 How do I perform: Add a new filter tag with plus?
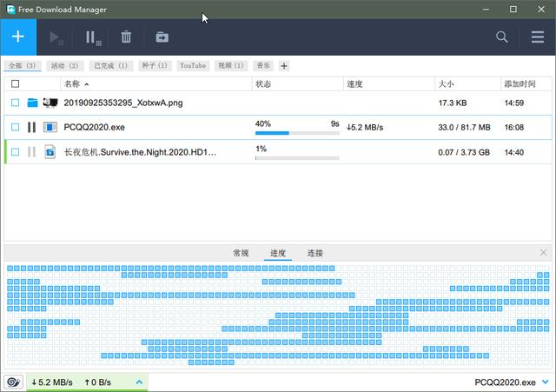(284, 66)
